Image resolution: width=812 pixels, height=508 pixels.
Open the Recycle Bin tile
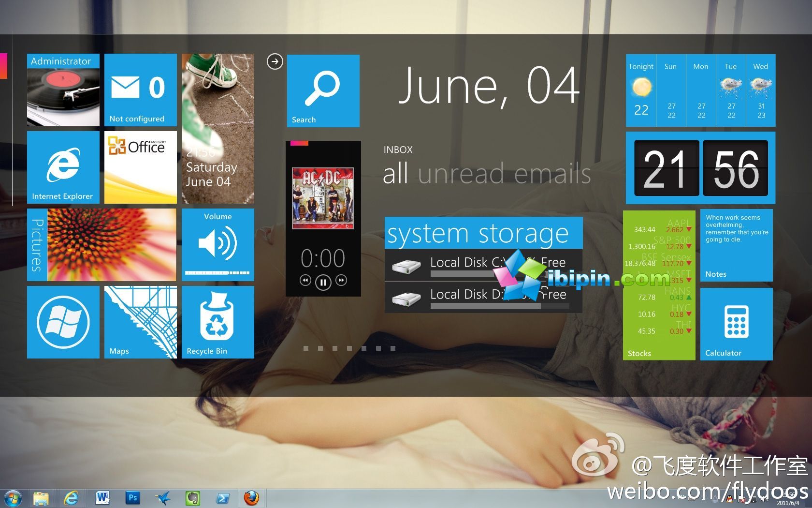pos(217,322)
